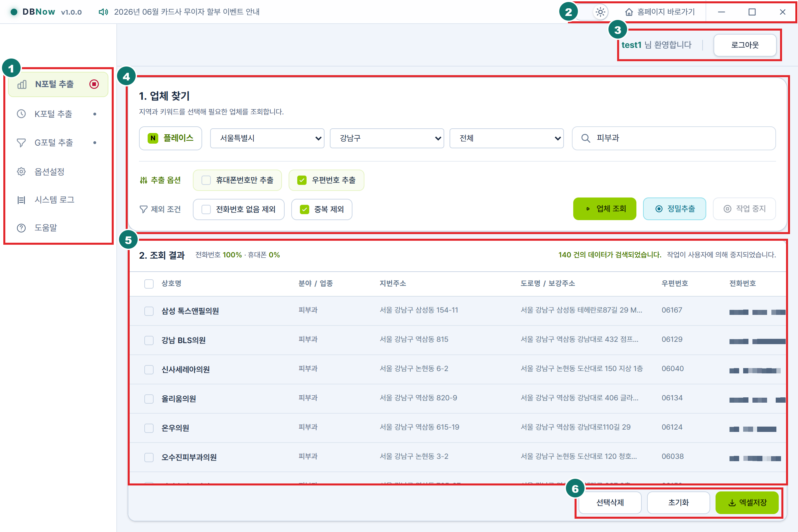Select all rows via 상호명 header checkbox
This screenshot has height=532, width=798.
click(x=149, y=284)
